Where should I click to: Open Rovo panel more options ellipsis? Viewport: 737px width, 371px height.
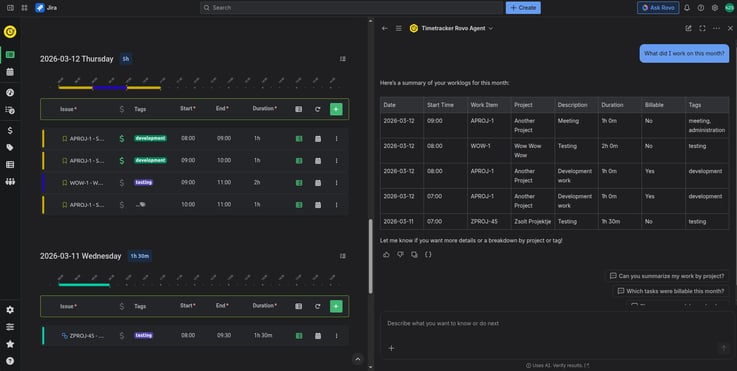tap(716, 28)
